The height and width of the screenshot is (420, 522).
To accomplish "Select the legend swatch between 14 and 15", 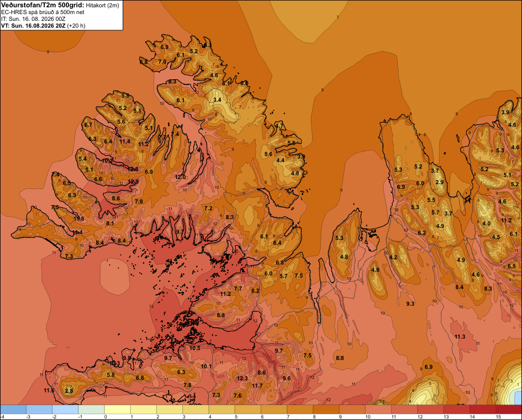I will 482,410.
